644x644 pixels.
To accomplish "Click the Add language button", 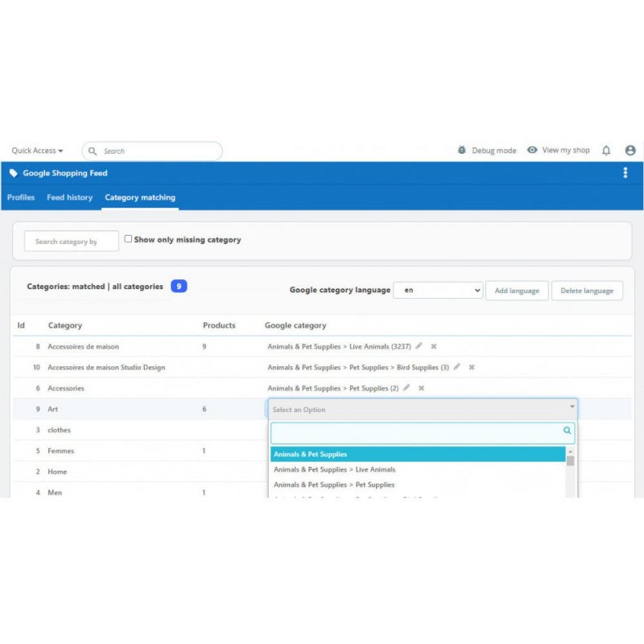I will [517, 291].
